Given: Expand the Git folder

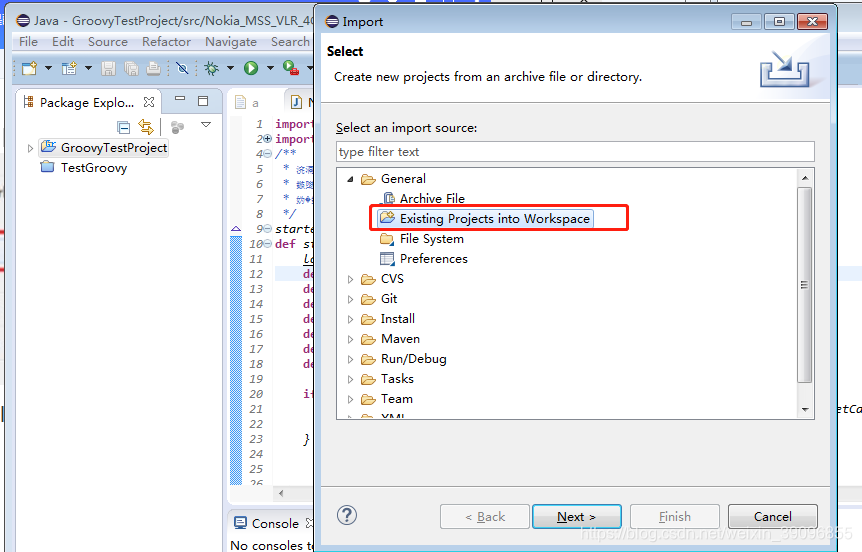Looking at the screenshot, I should pyautogui.click(x=350, y=300).
